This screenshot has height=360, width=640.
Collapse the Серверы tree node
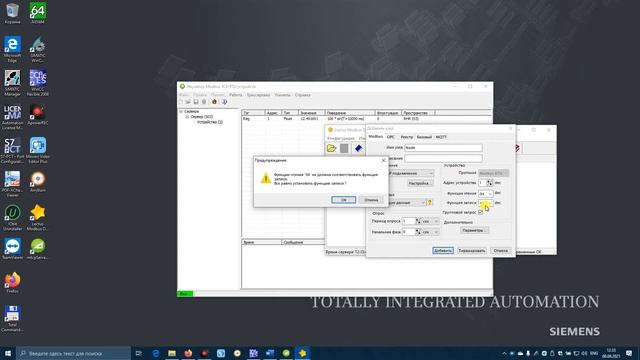coord(181,111)
